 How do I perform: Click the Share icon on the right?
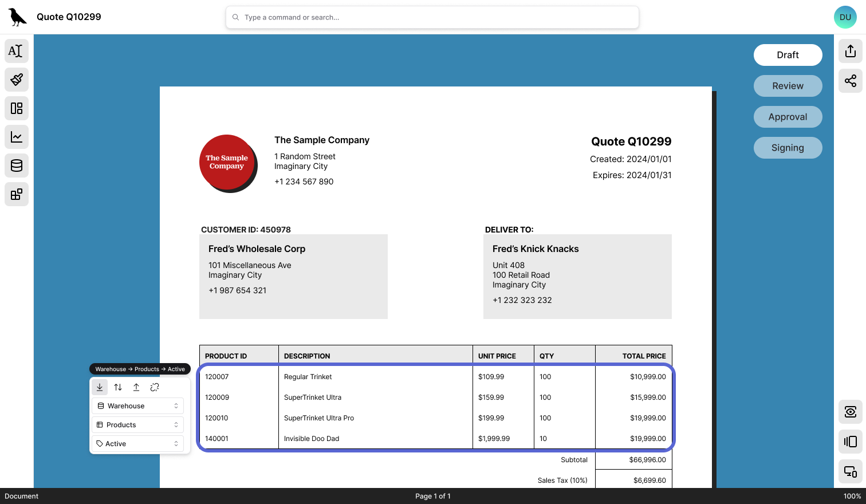coord(851,81)
